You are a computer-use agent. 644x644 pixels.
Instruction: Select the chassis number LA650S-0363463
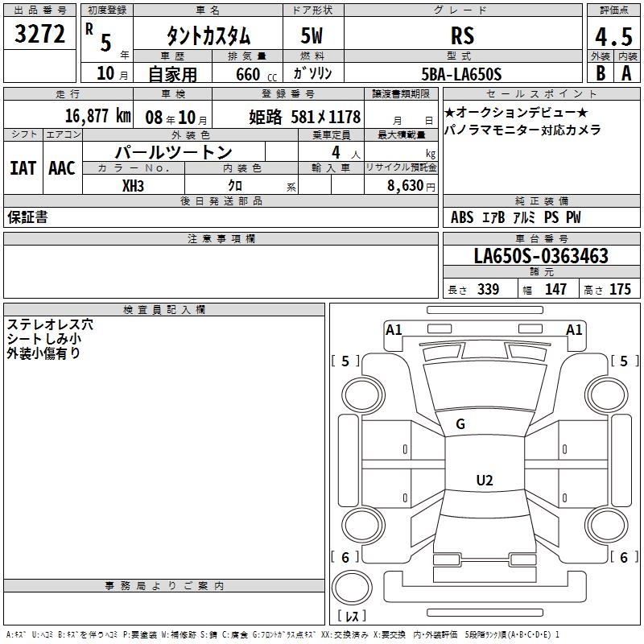(541, 255)
